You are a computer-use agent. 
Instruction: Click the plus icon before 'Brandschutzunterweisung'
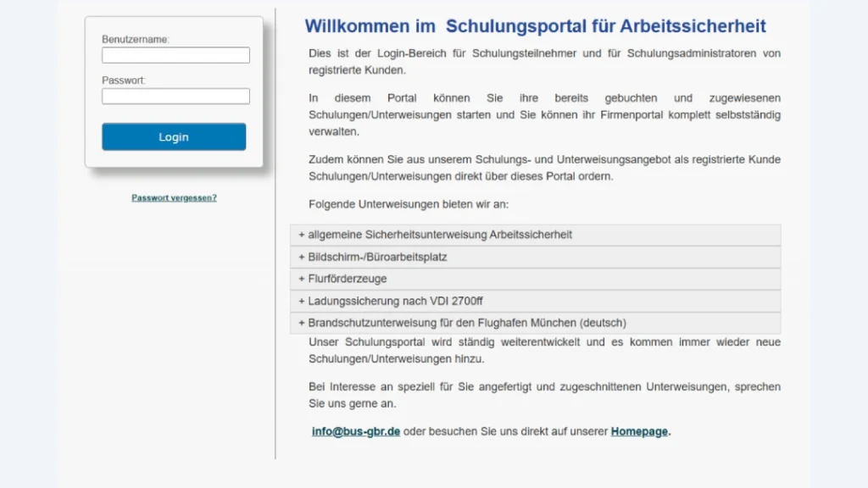(301, 323)
